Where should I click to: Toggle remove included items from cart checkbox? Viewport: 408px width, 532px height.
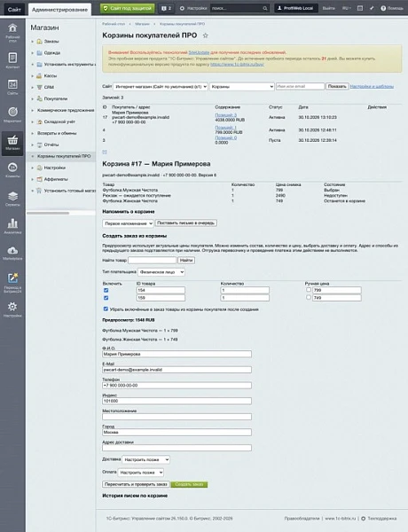click(x=106, y=309)
